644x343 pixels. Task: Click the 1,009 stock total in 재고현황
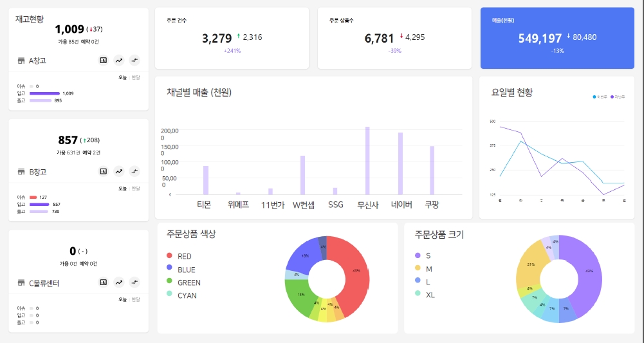point(69,29)
